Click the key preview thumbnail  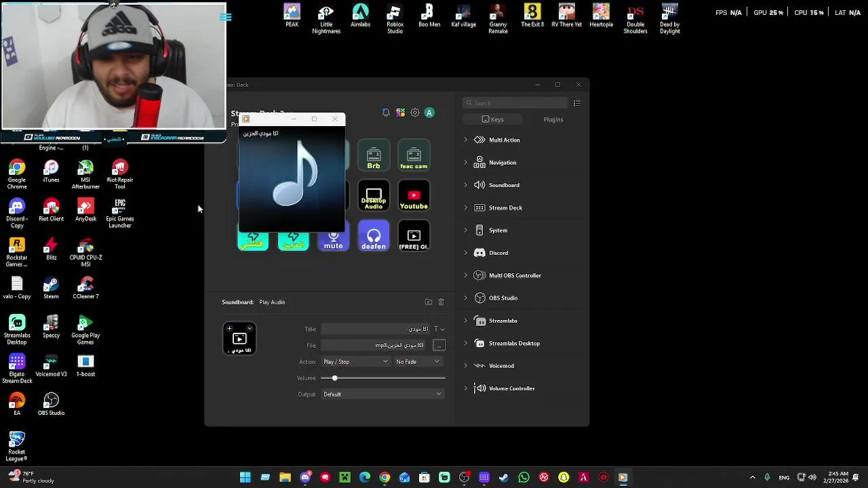(239, 339)
